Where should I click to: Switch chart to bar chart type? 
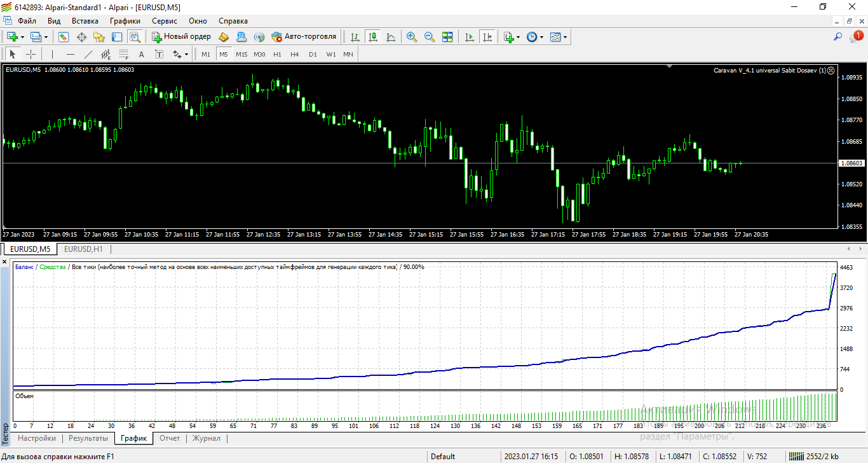pyautogui.click(x=355, y=37)
